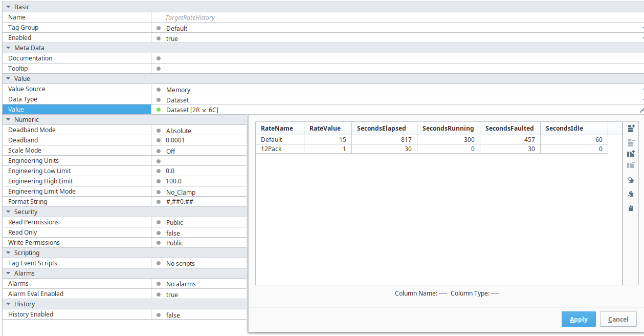The height and width of the screenshot is (336, 644).
Task: Select the RateName column header
Action: tap(277, 129)
